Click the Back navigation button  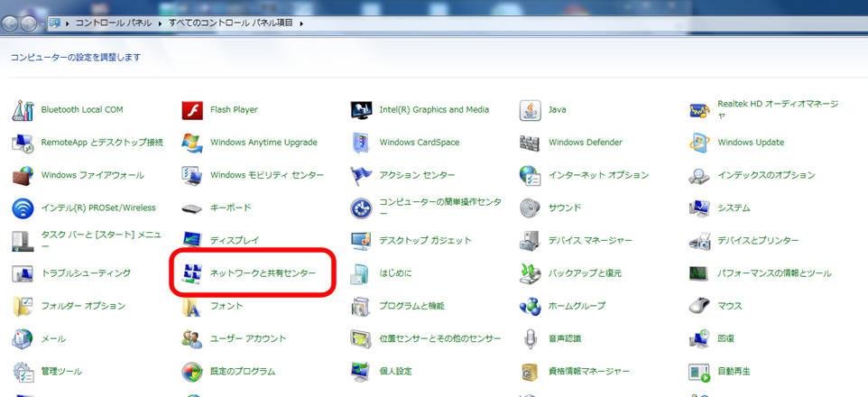click(x=11, y=23)
